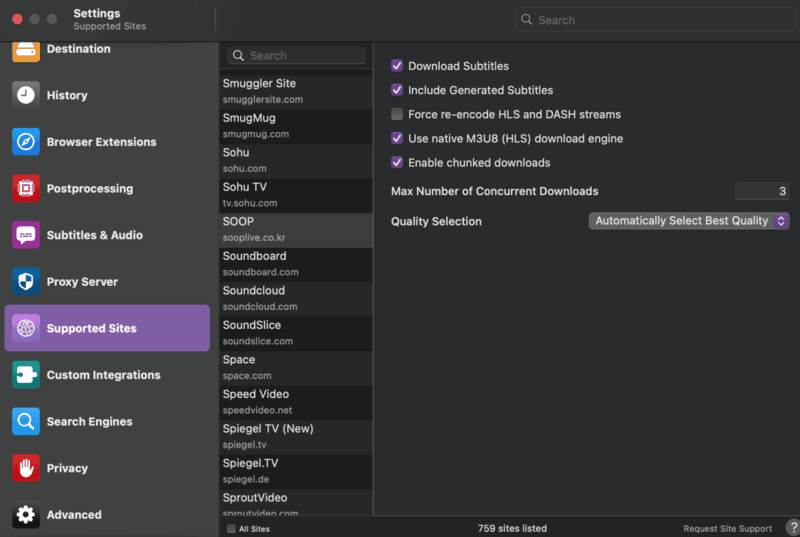Toggle Enable chunked downloads checkbox

pyautogui.click(x=396, y=162)
